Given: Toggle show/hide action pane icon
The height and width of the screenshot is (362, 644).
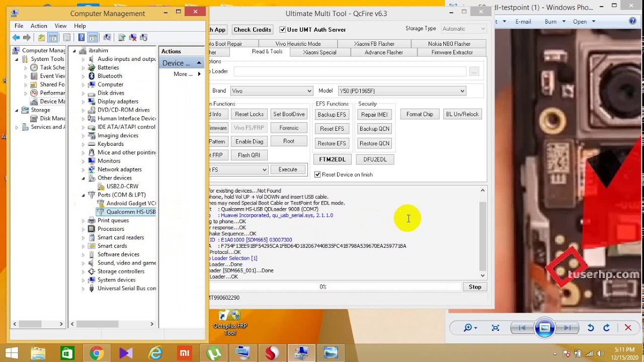Looking at the screenshot, I should (x=93, y=38).
